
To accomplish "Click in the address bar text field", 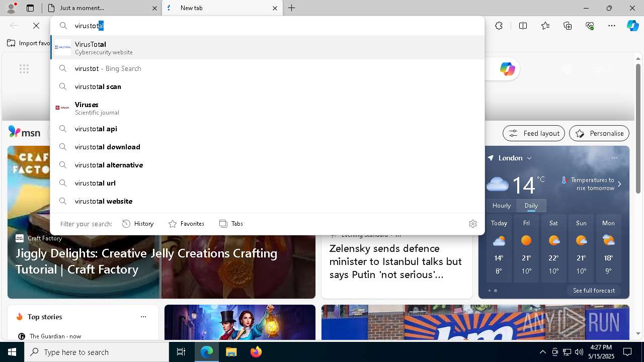I will pyautogui.click(x=277, y=26).
